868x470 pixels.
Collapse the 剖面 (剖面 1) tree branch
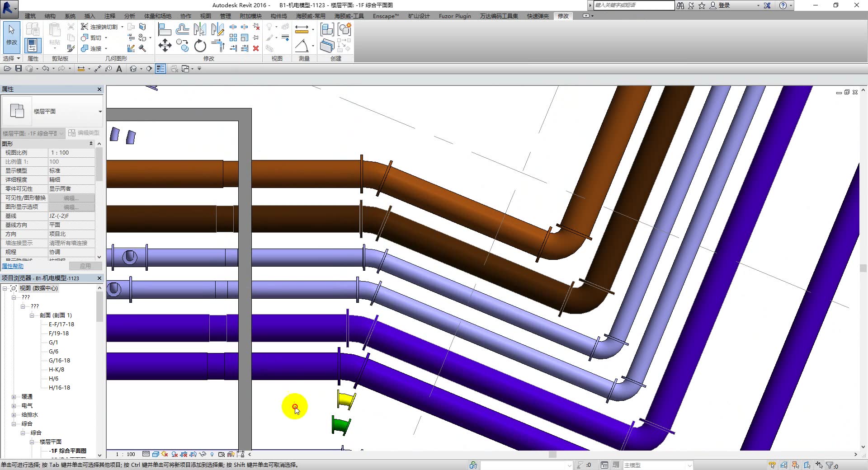coord(31,315)
